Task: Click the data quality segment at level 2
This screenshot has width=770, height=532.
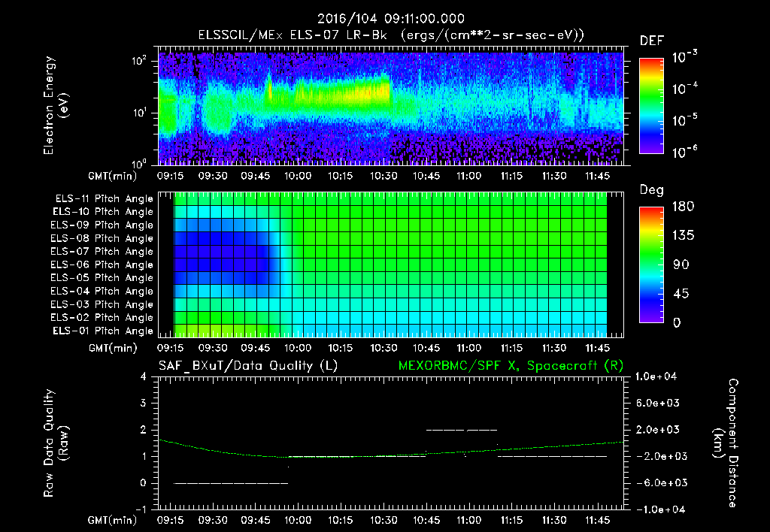Action: [462, 430]
